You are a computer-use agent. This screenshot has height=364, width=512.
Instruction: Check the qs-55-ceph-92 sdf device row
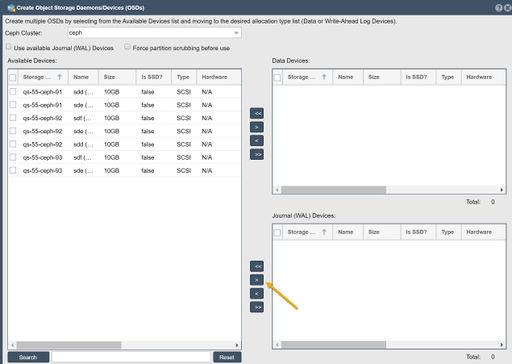pos(13,118)
